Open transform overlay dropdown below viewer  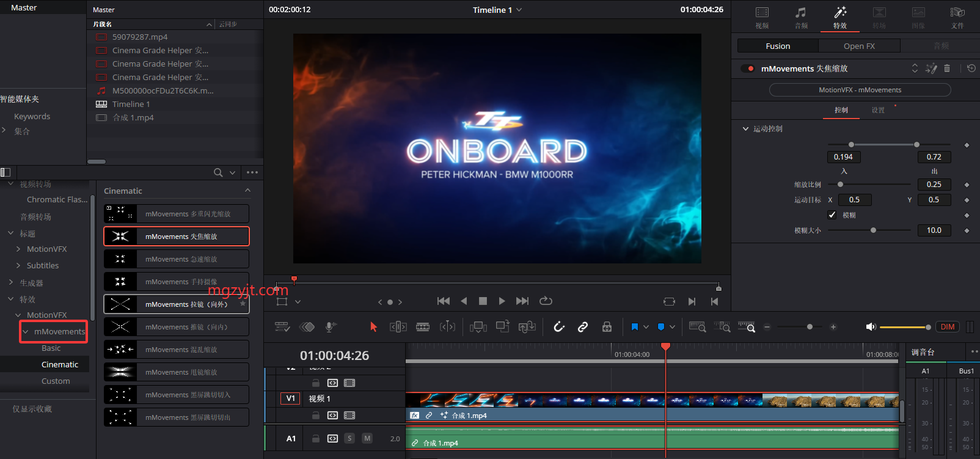click(x=298, y=302)
